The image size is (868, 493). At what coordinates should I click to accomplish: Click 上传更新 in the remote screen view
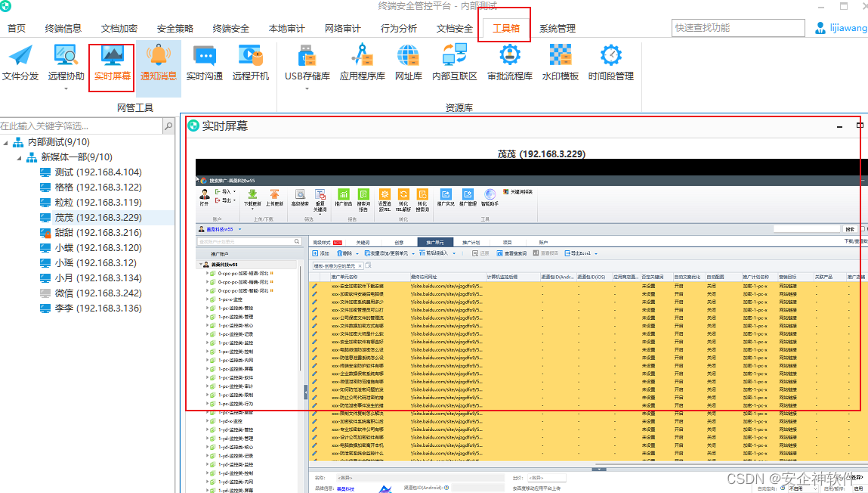274,198
